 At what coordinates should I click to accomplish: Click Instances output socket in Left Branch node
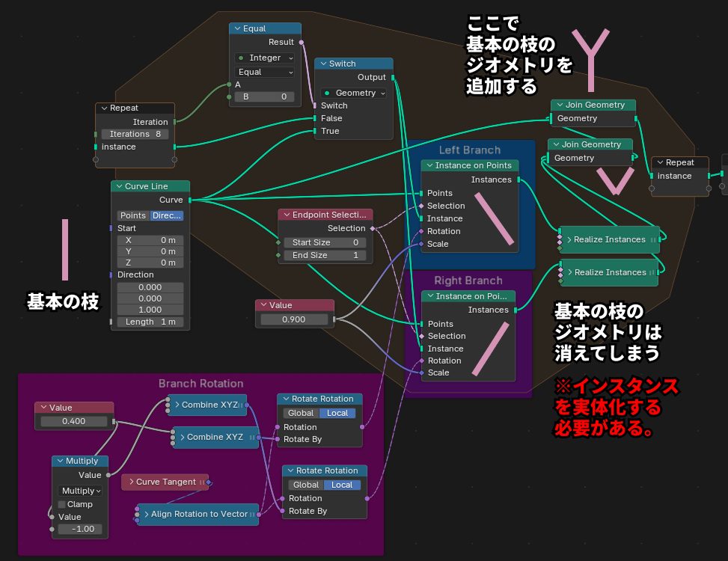(519, 180)
